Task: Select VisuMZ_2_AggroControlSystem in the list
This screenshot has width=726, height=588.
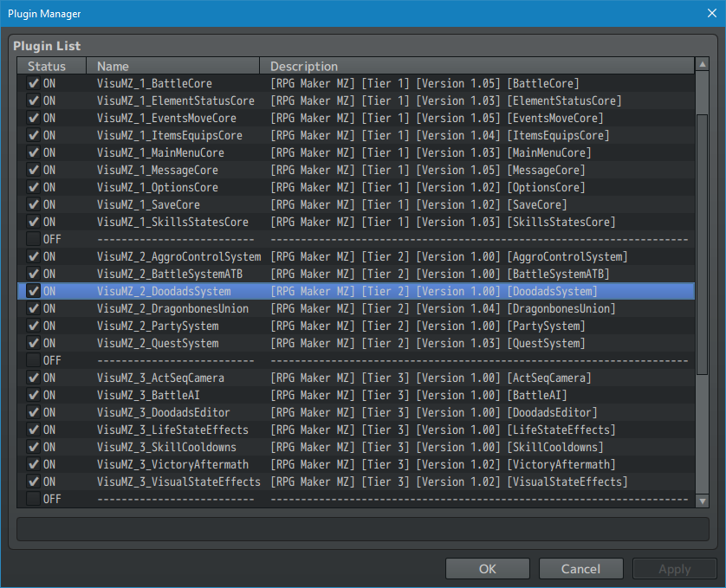Action: coord(178,257)
